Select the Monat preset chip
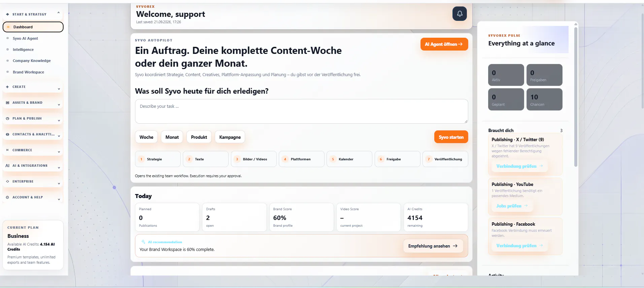 [x=172, y=137]
